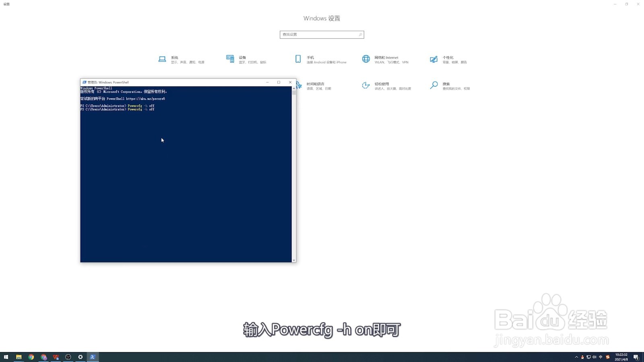Click the 时间和语言 settings label

[316, 84]
